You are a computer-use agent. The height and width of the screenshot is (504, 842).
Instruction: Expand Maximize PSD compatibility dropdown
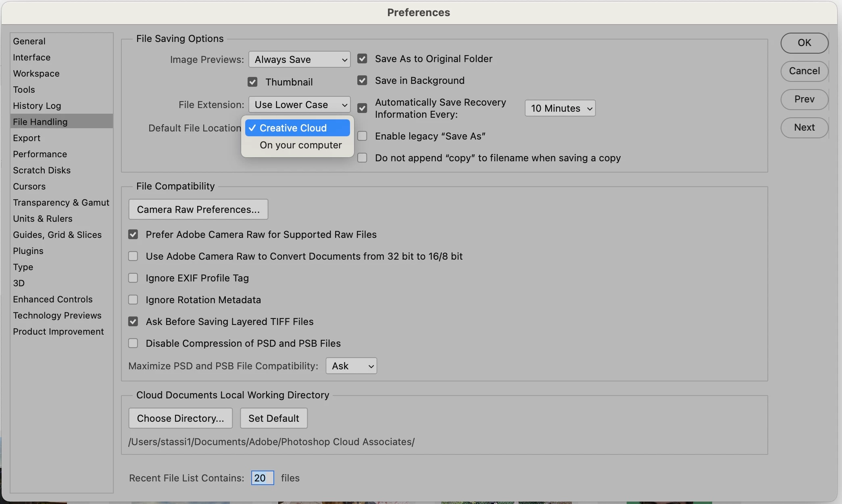(351, 366)
